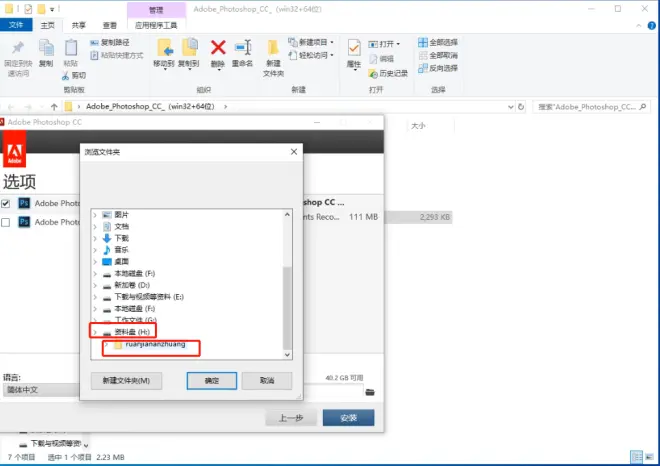Click Invert selection (反向选择) in ribbon

(438, 68)
